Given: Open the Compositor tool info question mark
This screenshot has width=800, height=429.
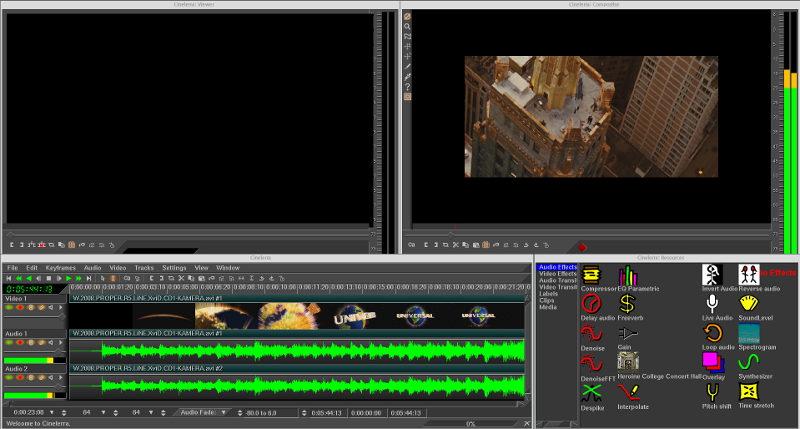Looking at the screenshot, I should pos(407,87).
